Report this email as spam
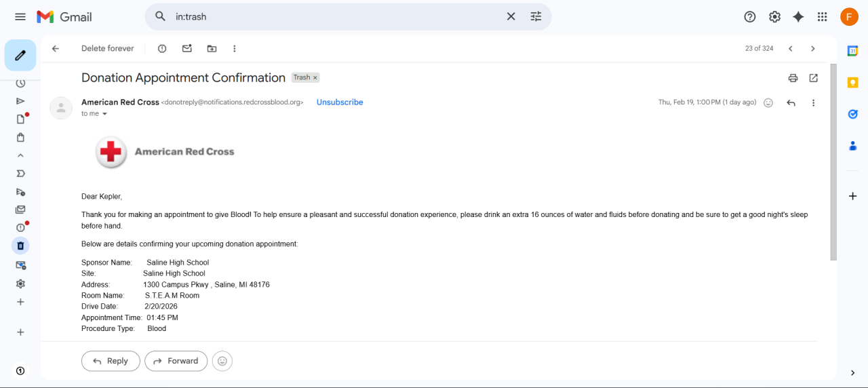Screen dimensions: 868x388 (162, 49)
